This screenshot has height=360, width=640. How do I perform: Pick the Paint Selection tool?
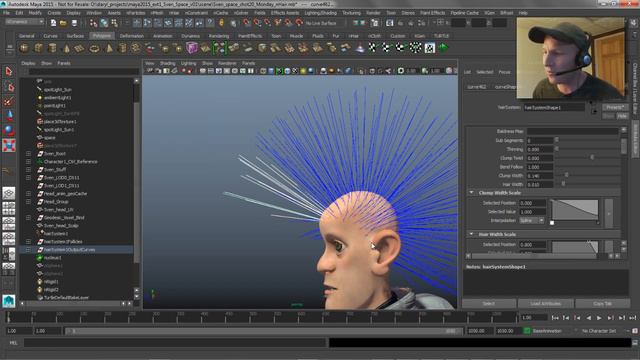click(9, 102)
